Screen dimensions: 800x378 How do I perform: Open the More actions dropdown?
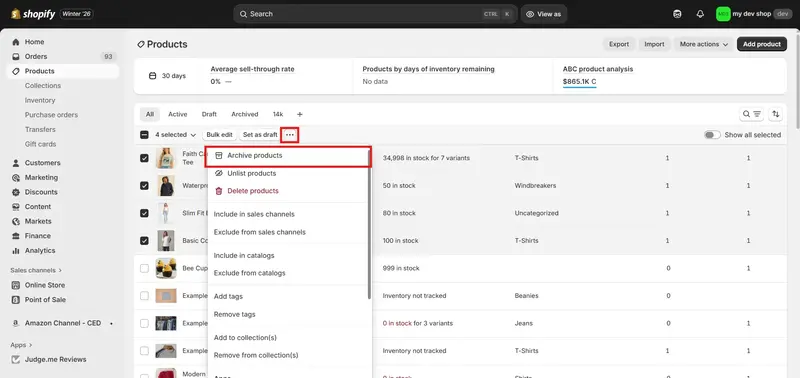pos(704,44)
